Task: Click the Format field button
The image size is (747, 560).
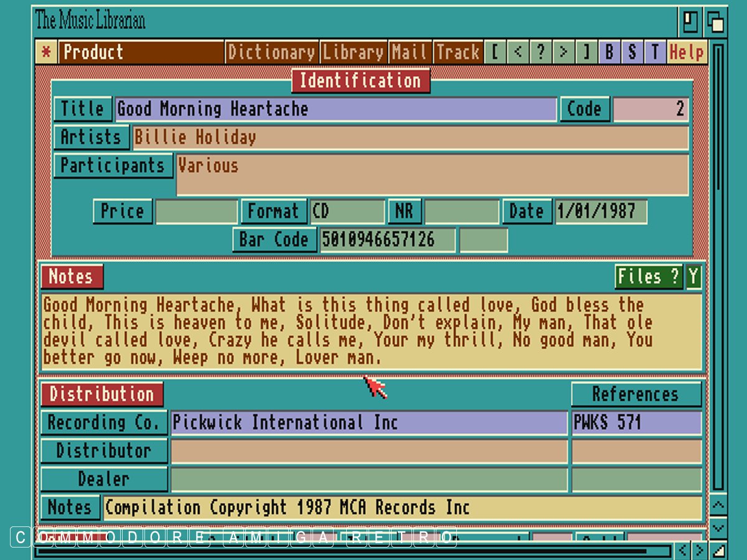Action: [x=274, y=212]
